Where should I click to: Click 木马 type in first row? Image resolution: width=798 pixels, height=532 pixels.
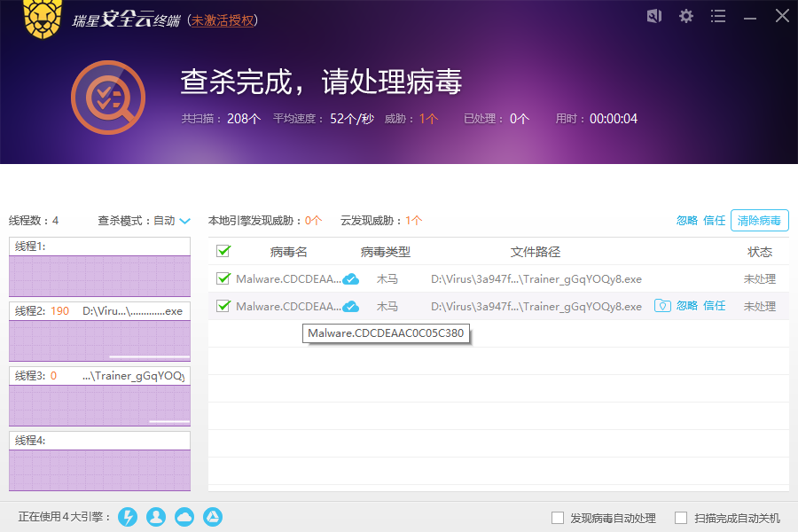tap(387, 279)
